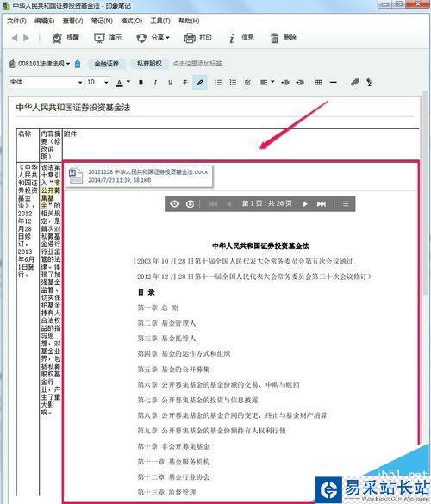The width and height of the screenshot is (431, 504).
Task: Start Presentation mode with the screen icon
Action: (99, 38)
